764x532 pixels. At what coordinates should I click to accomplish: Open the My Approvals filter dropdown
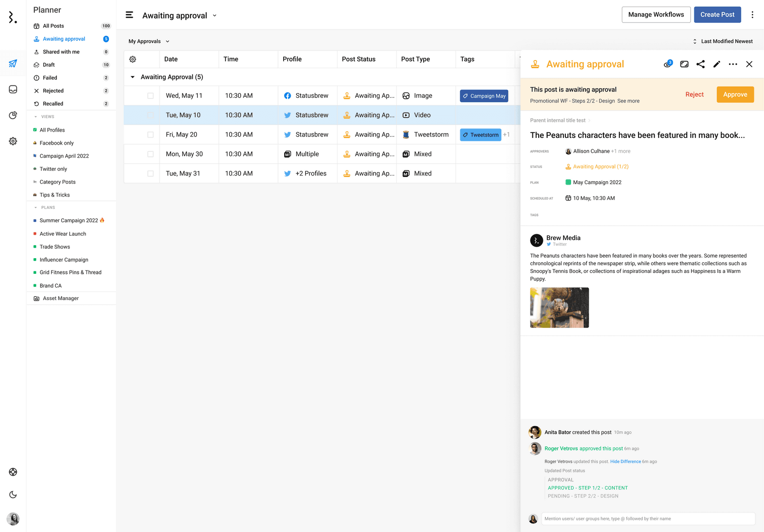149,42
